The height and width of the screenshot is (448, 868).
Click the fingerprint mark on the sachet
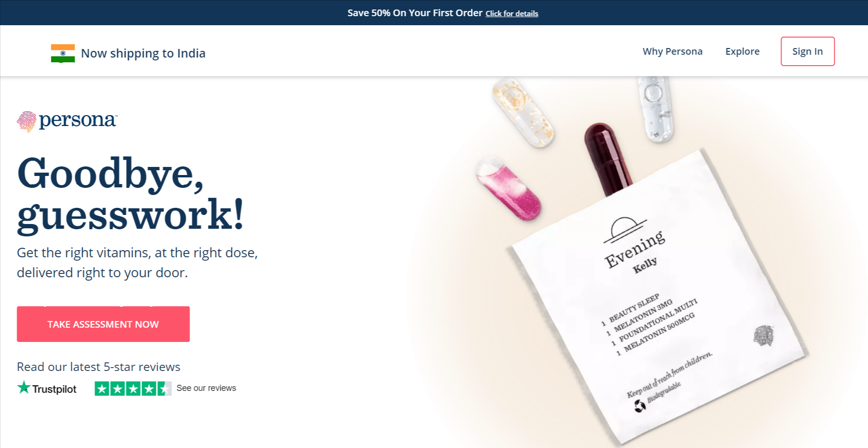pyautogui.click(x=763, y=335)
